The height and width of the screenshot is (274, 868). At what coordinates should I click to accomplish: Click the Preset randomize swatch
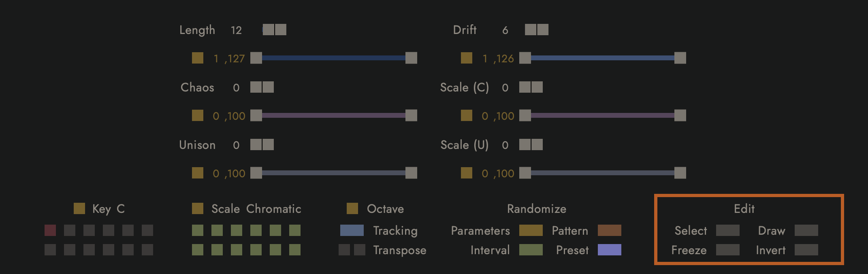click(610, 250)
